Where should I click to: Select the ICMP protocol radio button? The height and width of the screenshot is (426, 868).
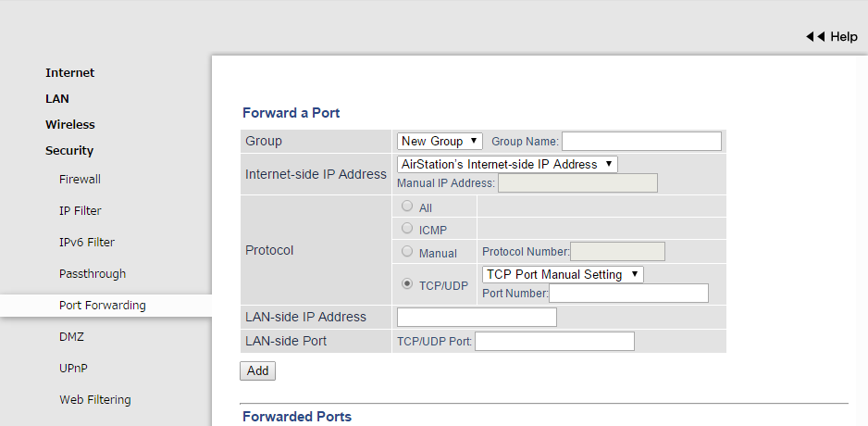point(407,228)
